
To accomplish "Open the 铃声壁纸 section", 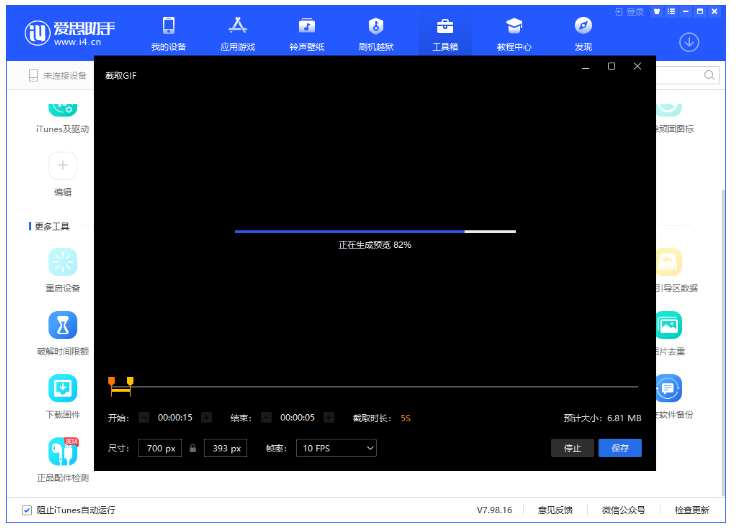I will click(x=307, y=33).
